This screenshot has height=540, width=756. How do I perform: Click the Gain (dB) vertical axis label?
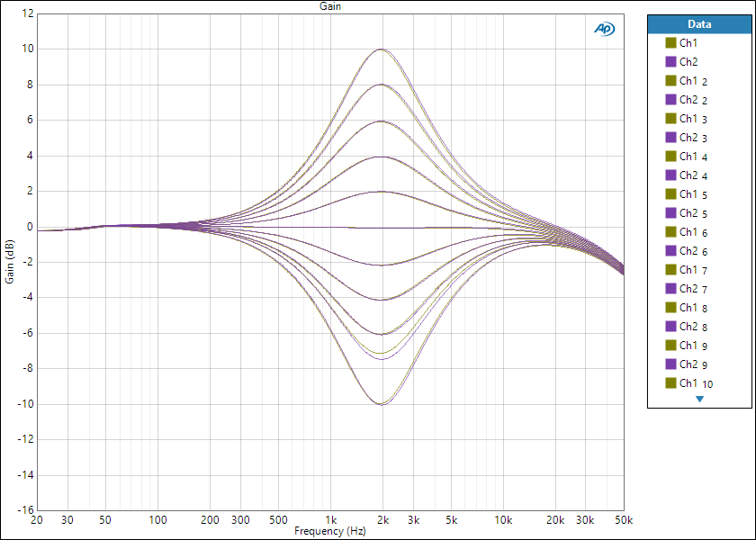(10, 261)
